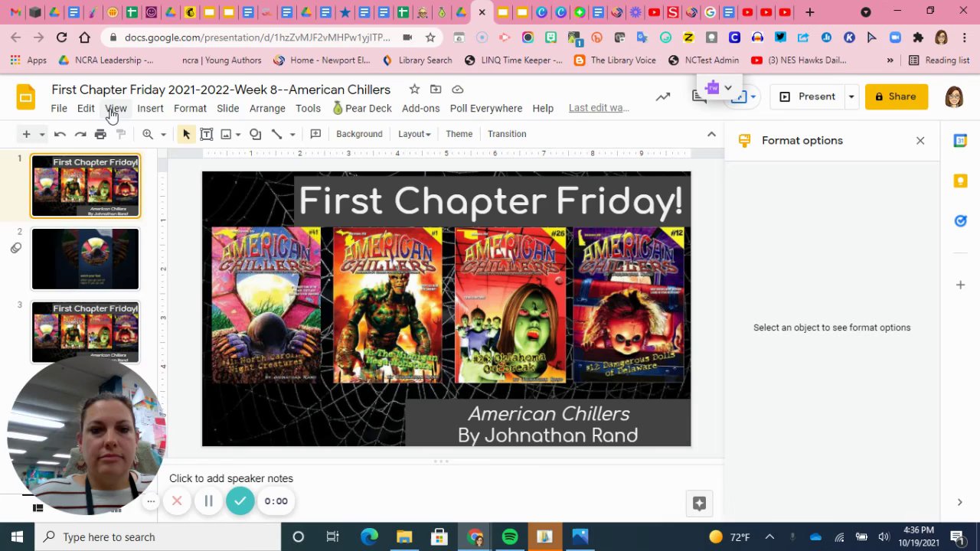Image resolution: width=980 pixels, height=551 pixels.
Task: Click the Insert image icon
Action: (226, 134)
